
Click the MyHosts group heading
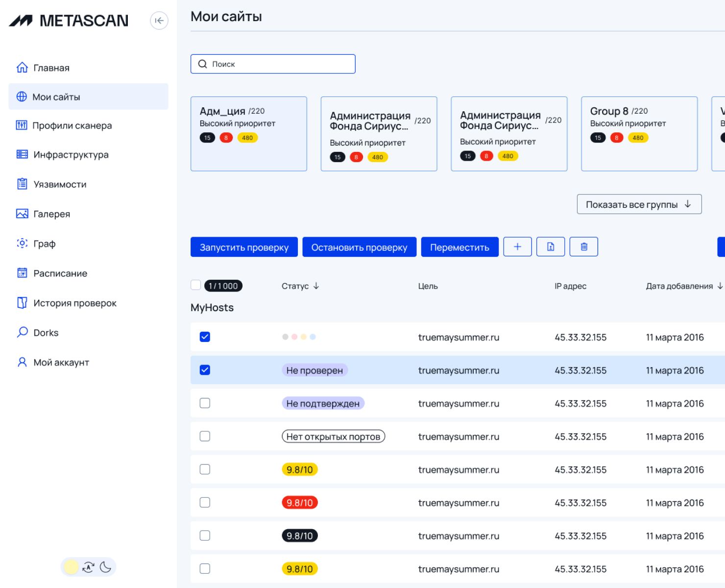click(x=212, y=307)
